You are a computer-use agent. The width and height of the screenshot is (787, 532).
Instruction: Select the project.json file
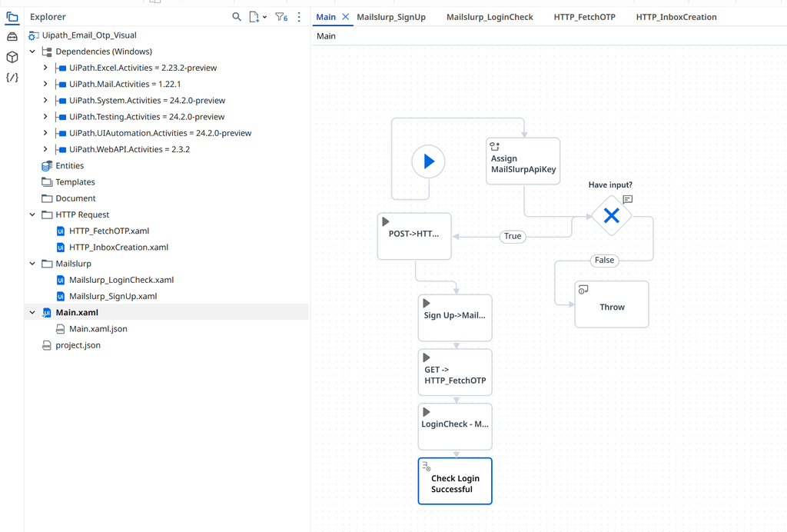pyautogui.click(x=78, y=345)
